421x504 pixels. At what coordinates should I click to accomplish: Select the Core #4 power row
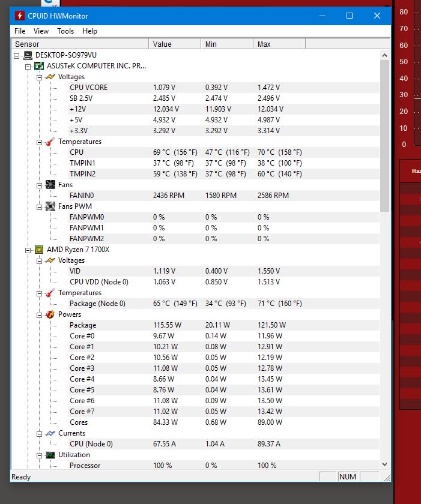[x=224, y=379]
